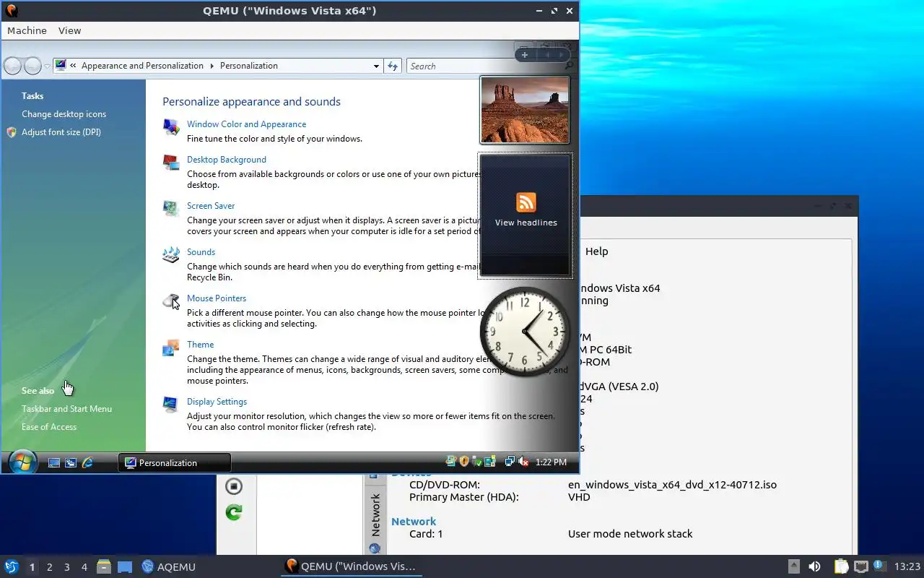The image size is (924, 578).
Task: Launch Internet Explorer from quick launch
Action: (88, 462)
